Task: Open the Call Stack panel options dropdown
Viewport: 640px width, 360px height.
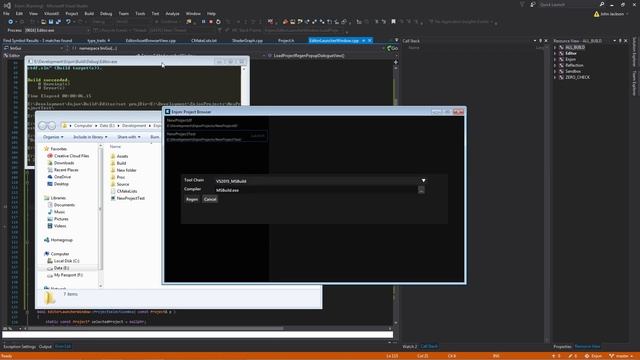Action: [x=535, y=41]
